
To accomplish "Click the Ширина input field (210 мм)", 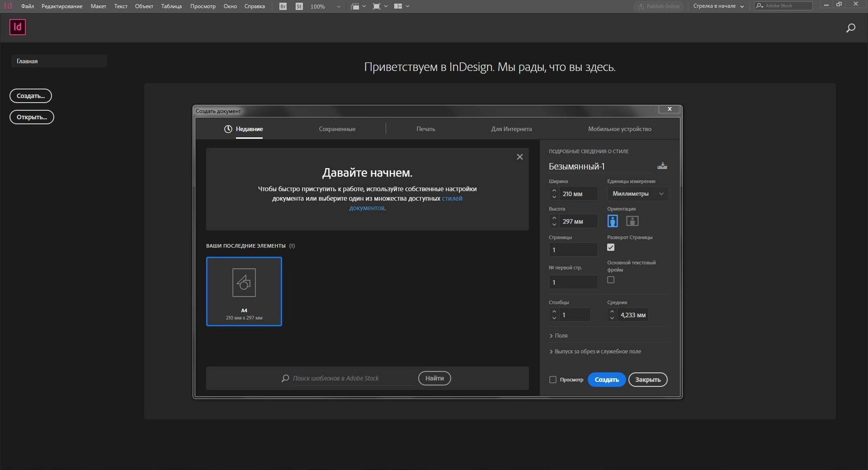I will point(579,194).
